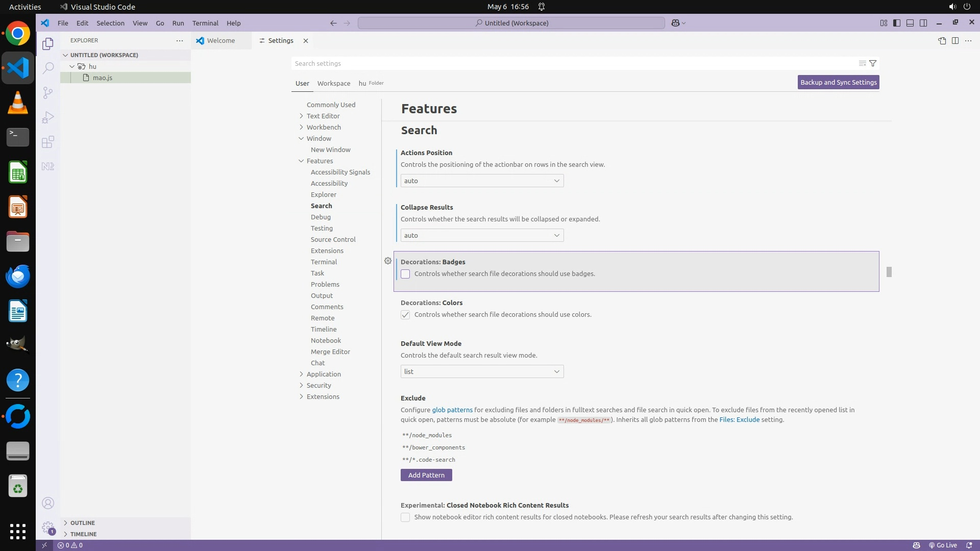This screenshot has height=551, width=980.
Task: Switch to the Workspace settings tab
Action: [x=333, y=83]
